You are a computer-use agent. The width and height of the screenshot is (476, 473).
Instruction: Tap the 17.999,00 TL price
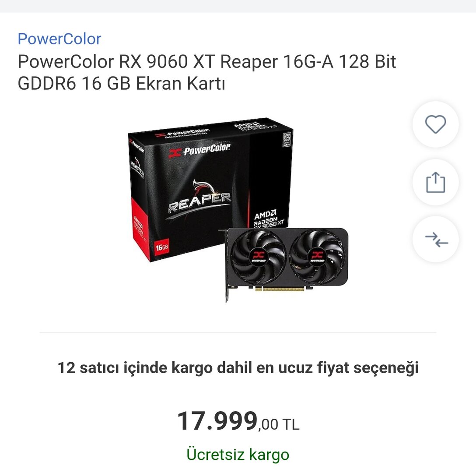click(x=238, y=421)
